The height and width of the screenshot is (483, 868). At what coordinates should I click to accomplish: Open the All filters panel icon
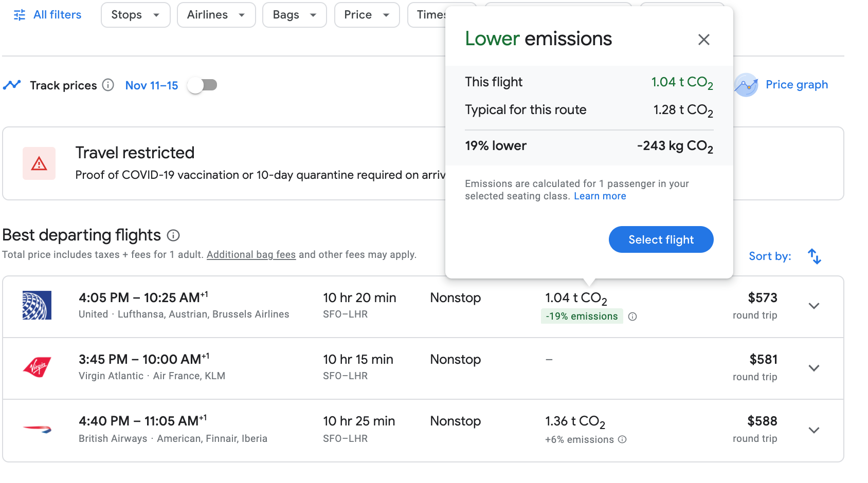click(x=20, y=15)
